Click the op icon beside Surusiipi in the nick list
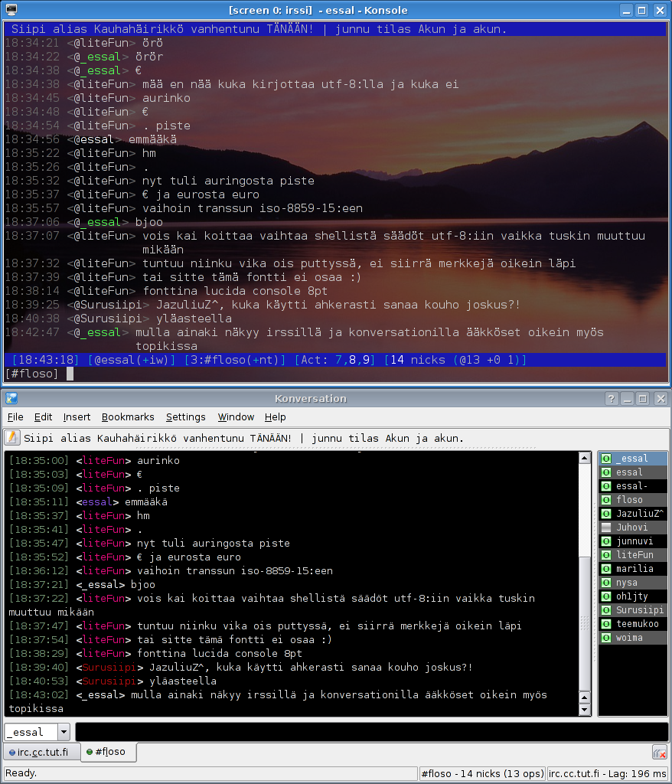 [x=606, y=610]
